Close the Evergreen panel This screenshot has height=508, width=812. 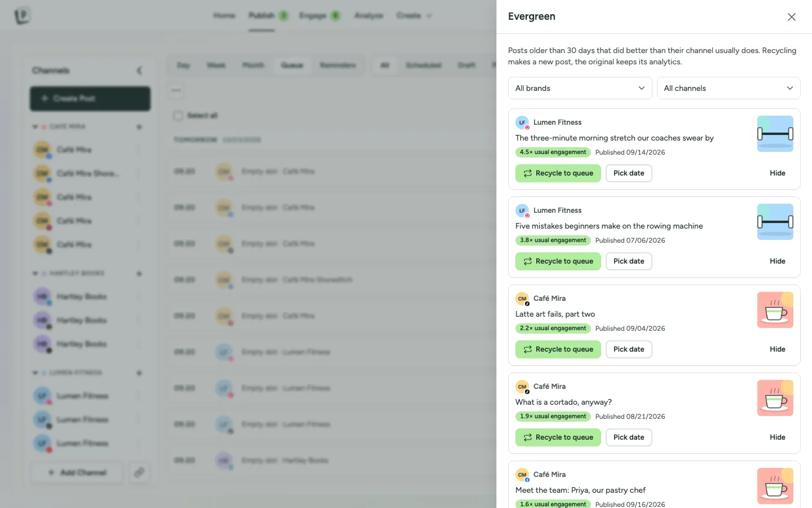pos(792,17)
